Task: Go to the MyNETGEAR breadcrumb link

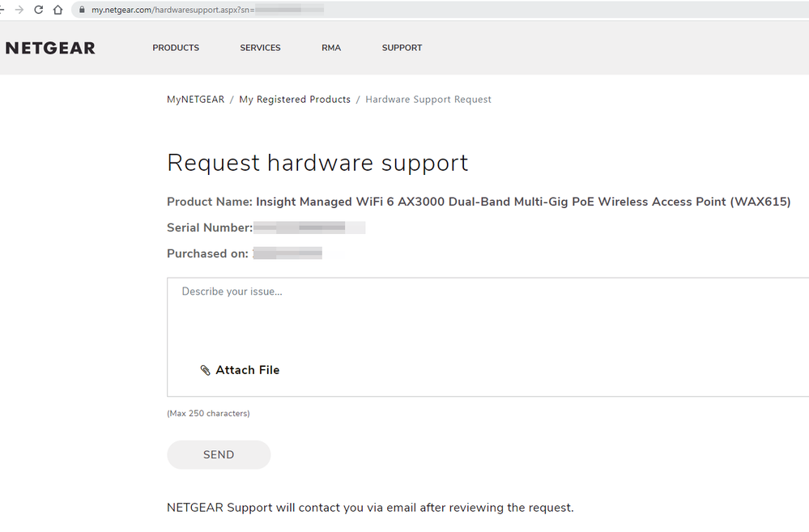Action: [x=195, y=100]
